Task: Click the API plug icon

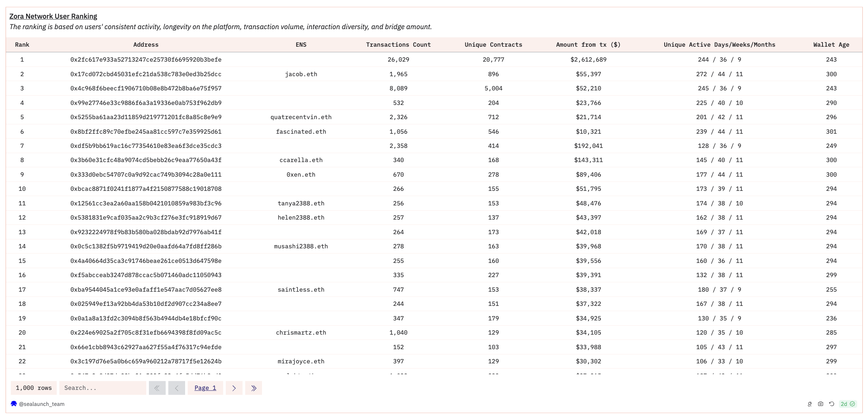Action: (809, 404)
